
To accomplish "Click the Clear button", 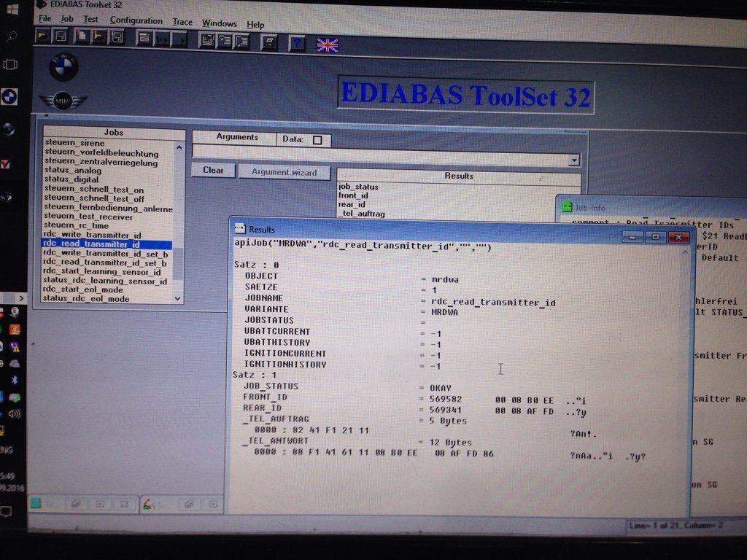I will click(213, 170).
